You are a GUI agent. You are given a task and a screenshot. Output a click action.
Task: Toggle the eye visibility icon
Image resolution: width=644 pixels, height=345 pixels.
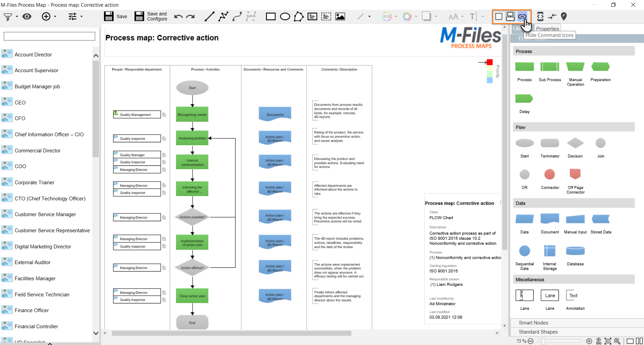point(27,16)
